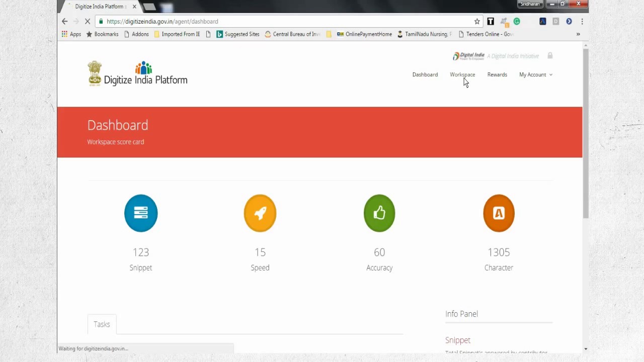Image resolution: width=644 pixels, height=362 pixels.
Task: Click the Snippet heading in Info Panel
Action: tap(458, 340)
